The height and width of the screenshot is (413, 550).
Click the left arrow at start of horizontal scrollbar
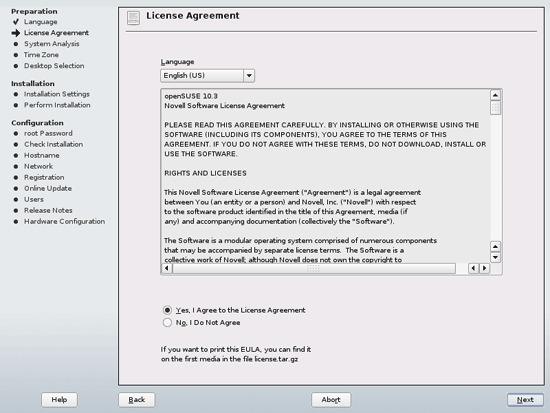point(167,268)
